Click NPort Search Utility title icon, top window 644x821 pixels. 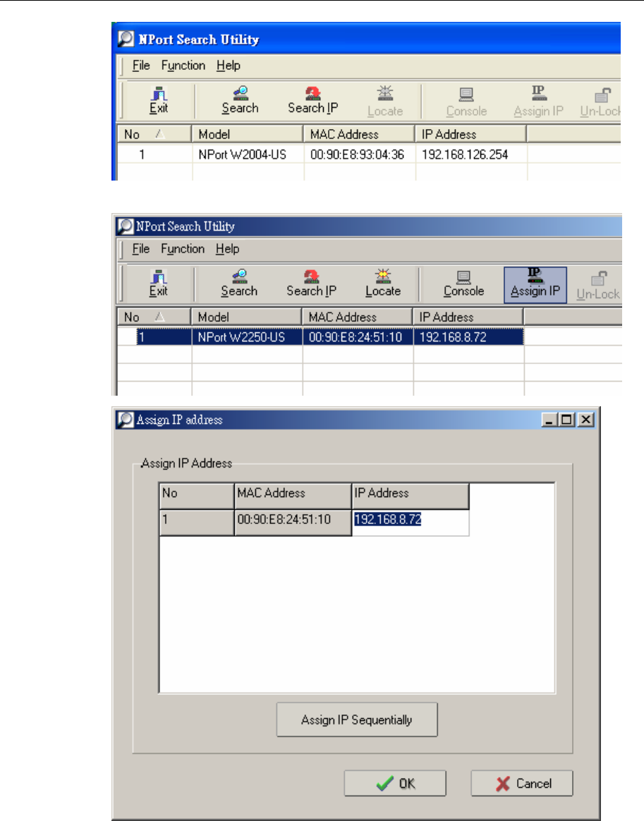(126, 39)
